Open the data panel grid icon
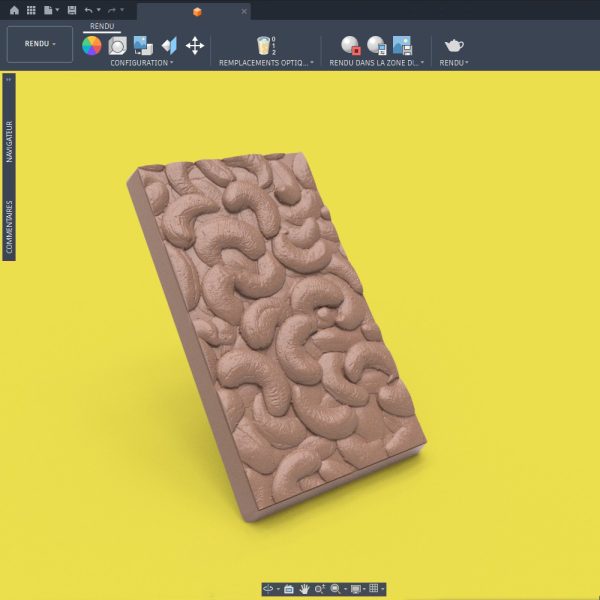The image size is (600, 600). tap(31, 10)
